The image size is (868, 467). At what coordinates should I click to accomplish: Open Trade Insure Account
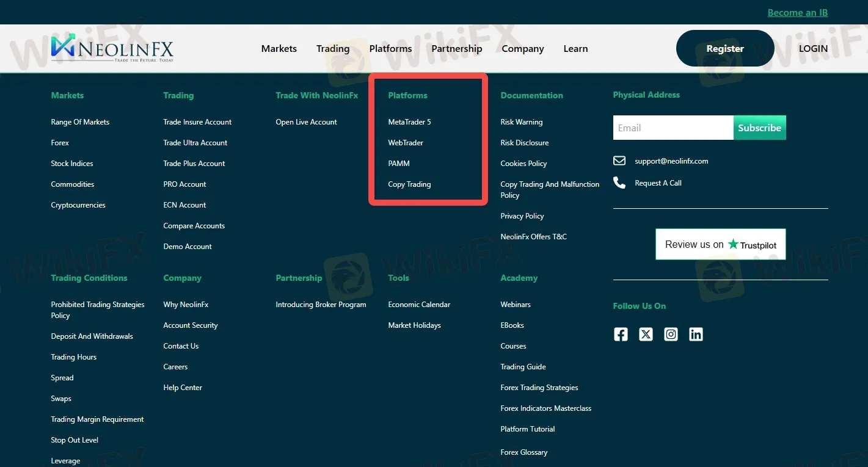(197, 122)
